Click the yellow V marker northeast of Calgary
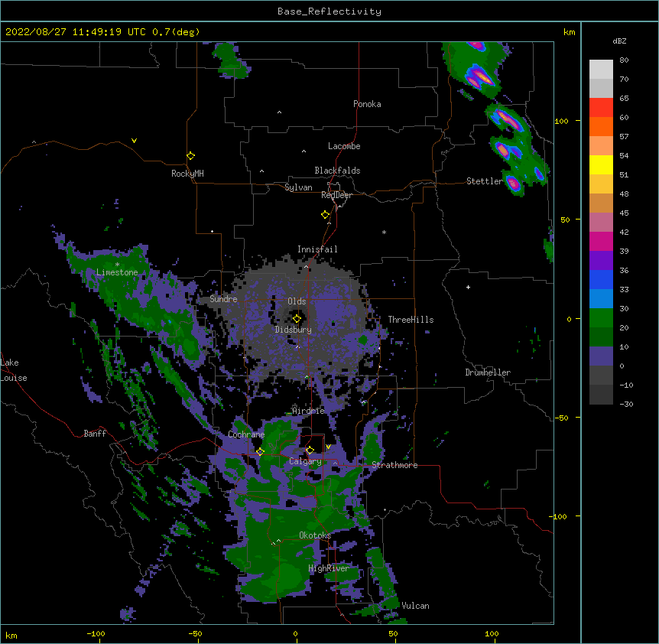This screenshot has width=659, height=644. click(x=328, y=447)
